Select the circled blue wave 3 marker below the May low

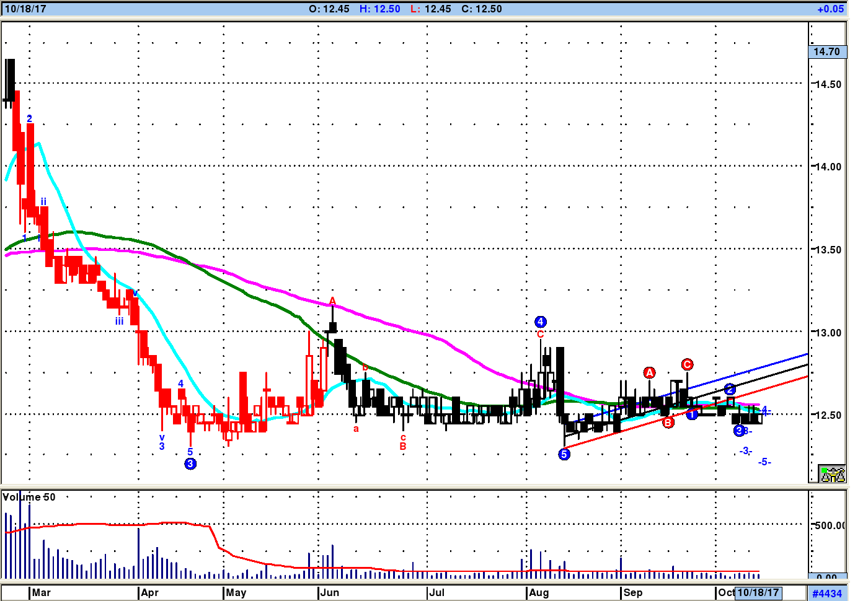(190, 463)
